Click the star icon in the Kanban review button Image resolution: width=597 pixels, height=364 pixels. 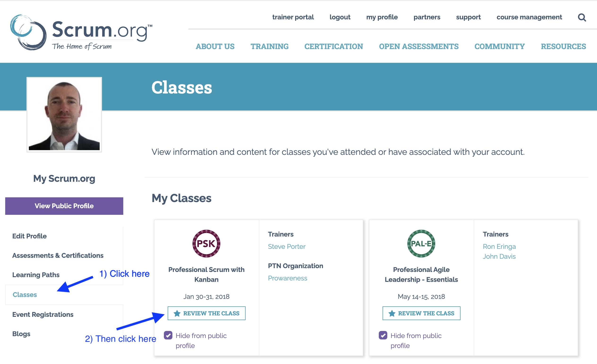[177, 313]
